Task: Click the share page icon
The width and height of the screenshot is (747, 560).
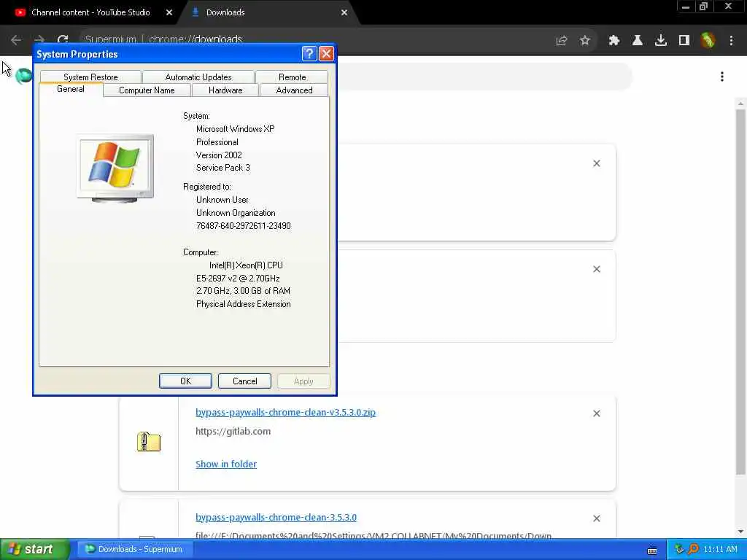Action: pyautogui.click(x=562, y=41)
